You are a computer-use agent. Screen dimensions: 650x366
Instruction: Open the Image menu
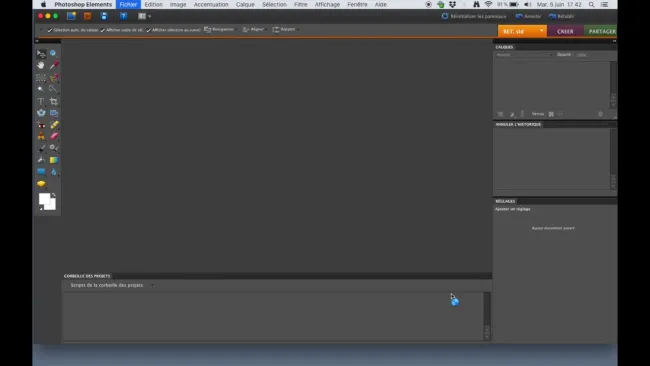point(178,5)
